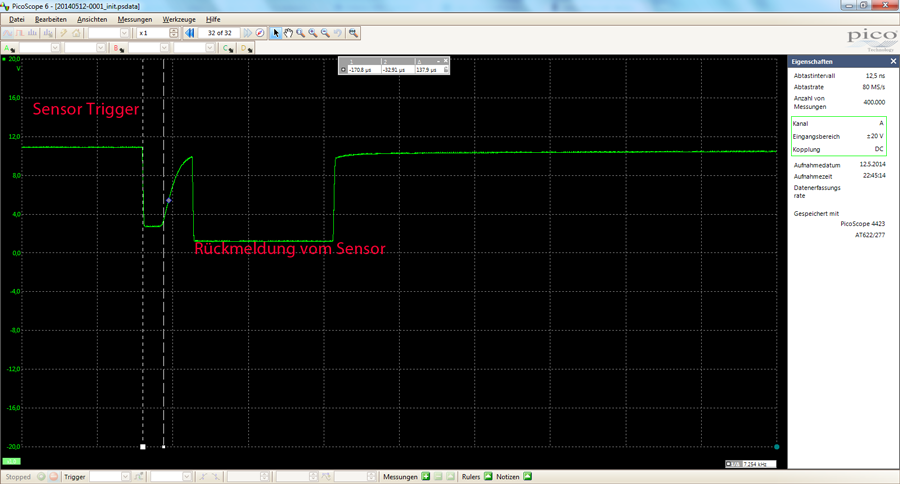
Task: Click the Eingangsbereich ±20 V row
Action: 839,137
